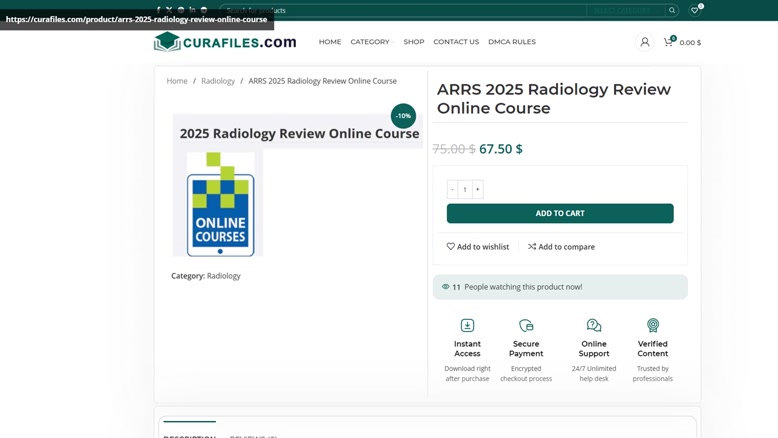778x438 pixels.
Task: Increase quantity with the plus button
Action: [478, 189]
